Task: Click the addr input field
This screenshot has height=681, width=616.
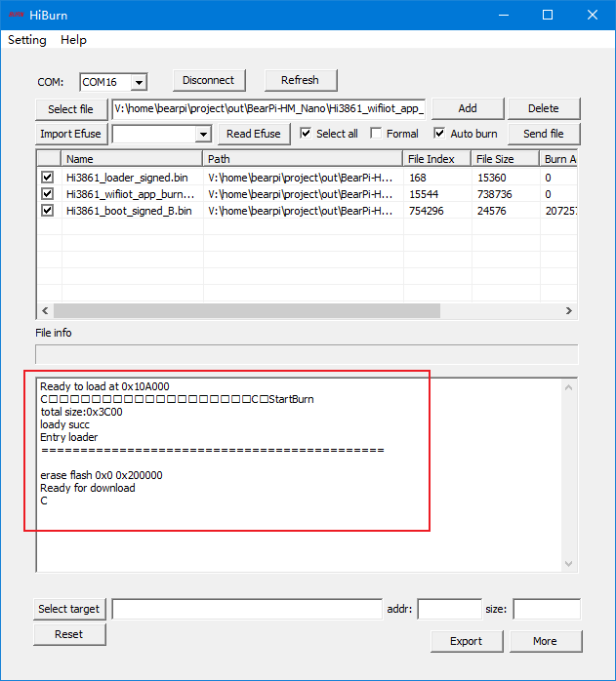Action: coord(449,610)
